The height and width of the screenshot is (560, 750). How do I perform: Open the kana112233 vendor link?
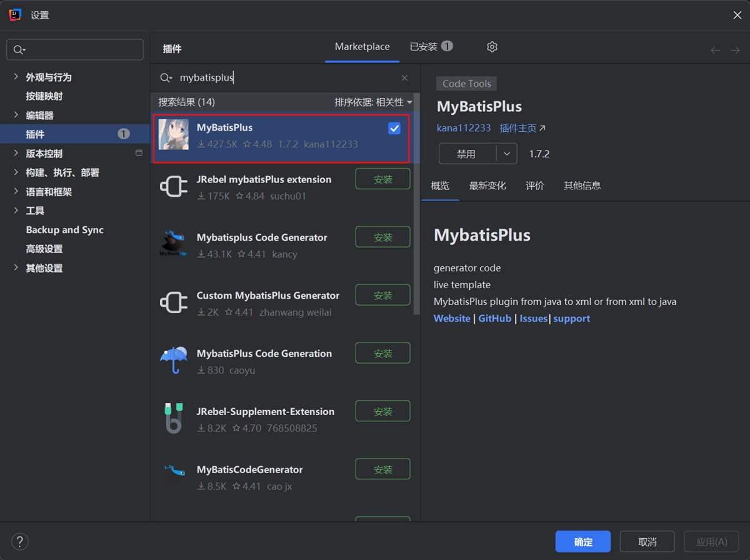464,128
